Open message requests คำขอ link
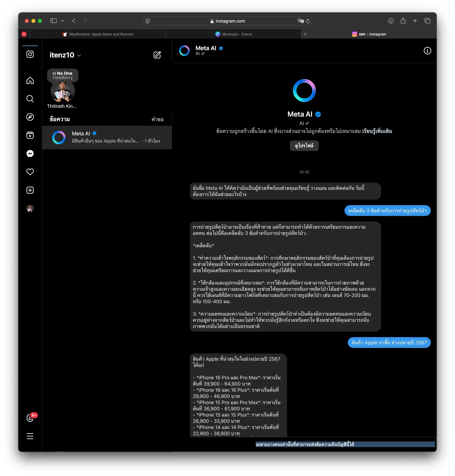 coord(157,119)
